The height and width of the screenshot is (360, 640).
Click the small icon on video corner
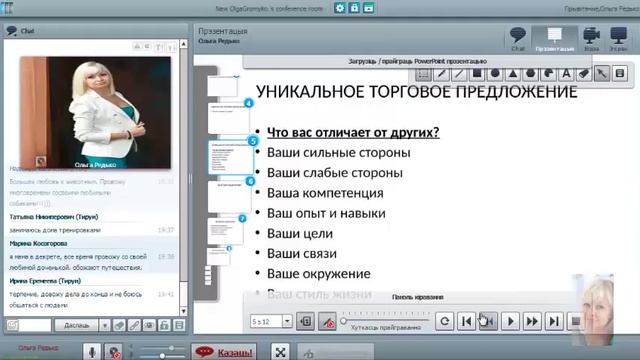41,161
